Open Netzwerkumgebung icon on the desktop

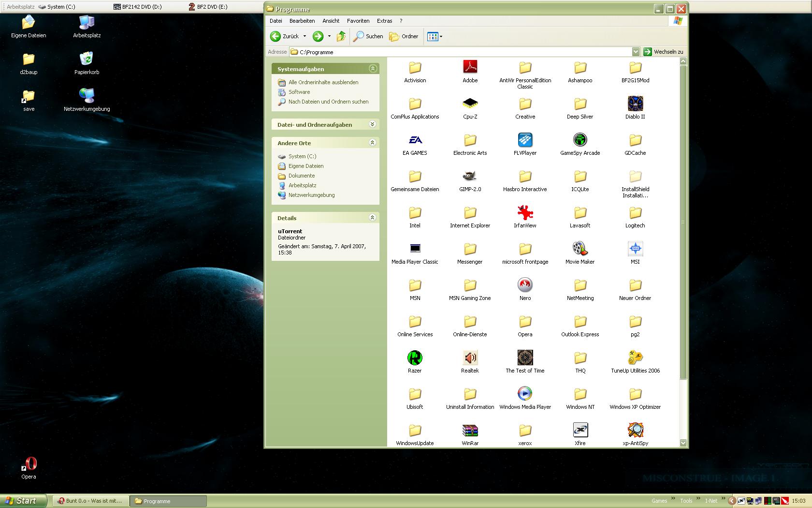coord(87,100)
